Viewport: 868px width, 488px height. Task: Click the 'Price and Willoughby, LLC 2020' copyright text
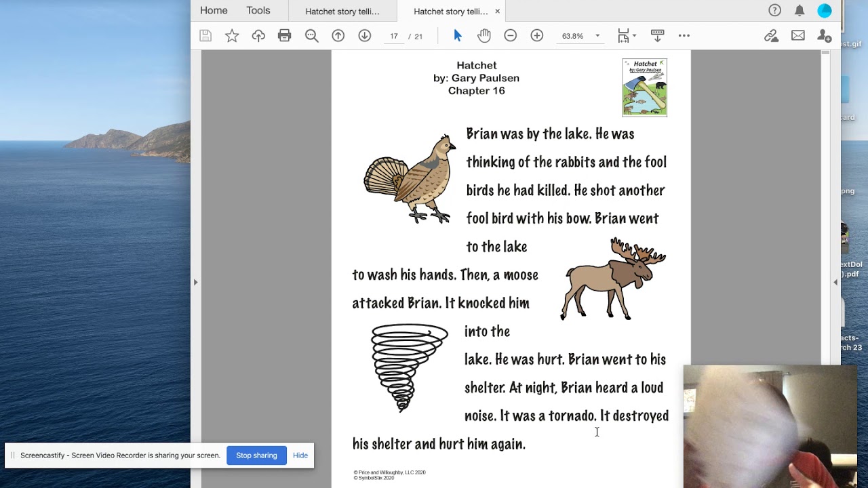point(389,472)
